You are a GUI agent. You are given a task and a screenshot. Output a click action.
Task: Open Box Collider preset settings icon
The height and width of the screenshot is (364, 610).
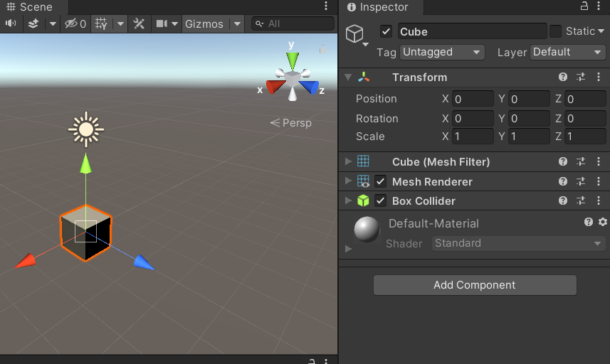pos(580,201)
